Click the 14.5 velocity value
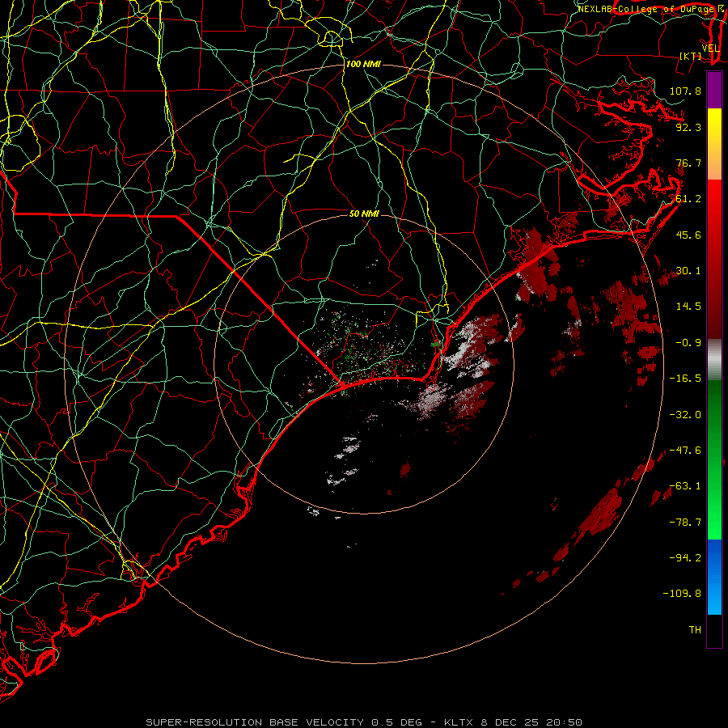Viewport: 728px width, 728px height. [x=688, y=307]
